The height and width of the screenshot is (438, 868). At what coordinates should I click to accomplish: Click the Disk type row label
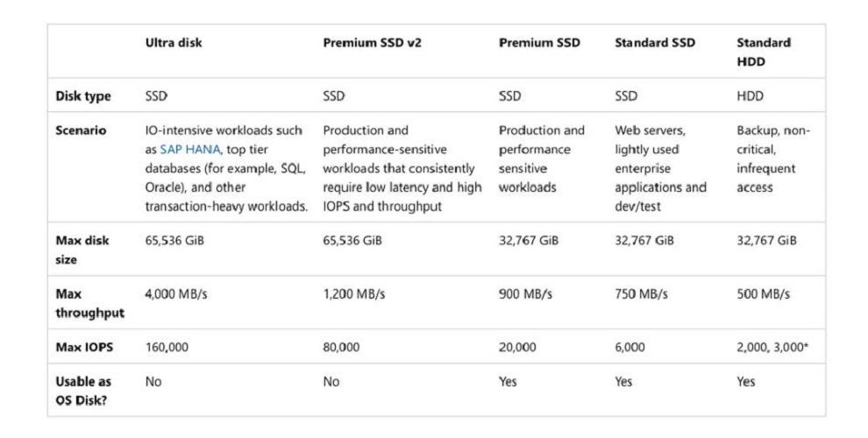(x=83, y=96)
